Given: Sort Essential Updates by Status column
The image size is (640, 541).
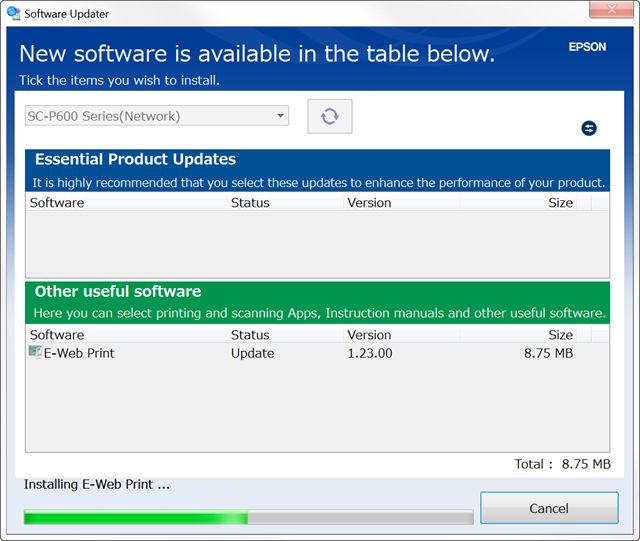Looking at the screenshot, I should pos(285,203).
